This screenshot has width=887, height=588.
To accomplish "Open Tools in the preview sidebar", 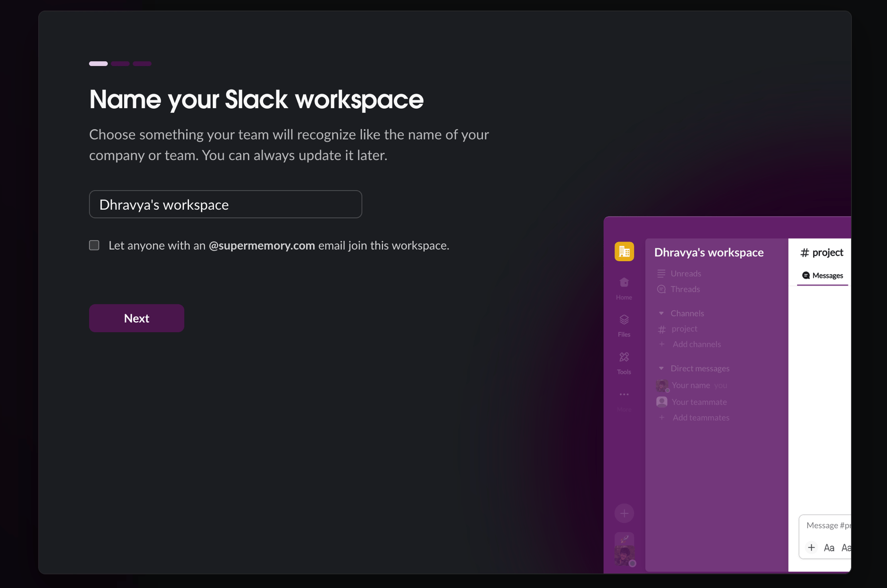I will pyautogui.click(x=624, y=363).
